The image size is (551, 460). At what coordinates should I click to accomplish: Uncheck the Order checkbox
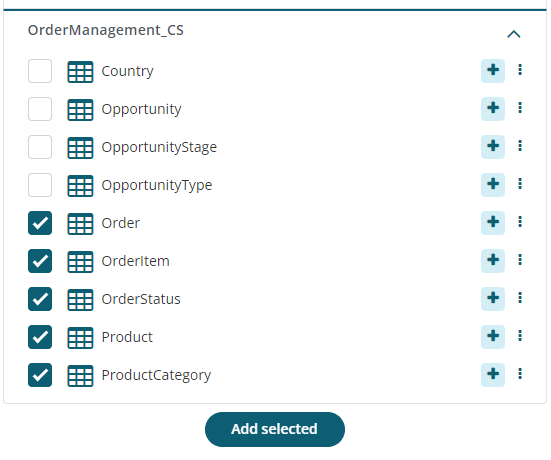40,223
